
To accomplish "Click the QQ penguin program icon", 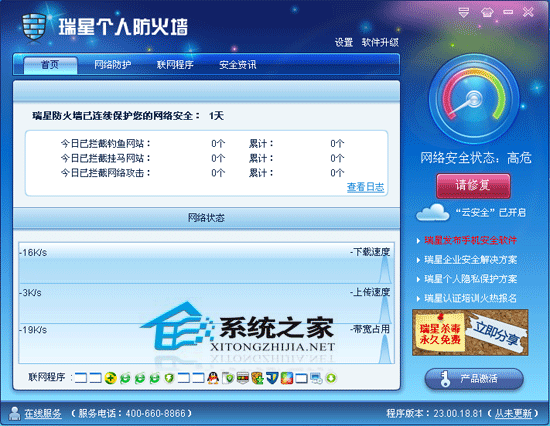I will coord(213,378).
